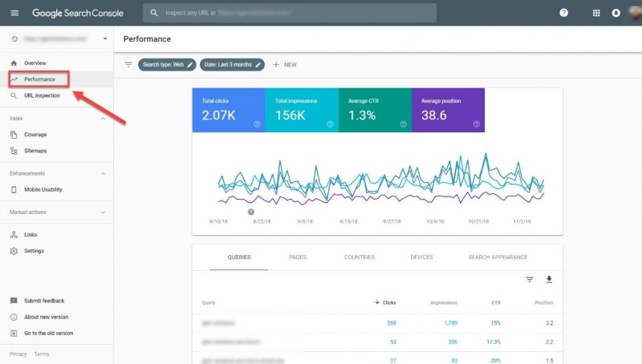642x364 pixels.
Task: Sort by the Impressions column header
Action: 444,302
